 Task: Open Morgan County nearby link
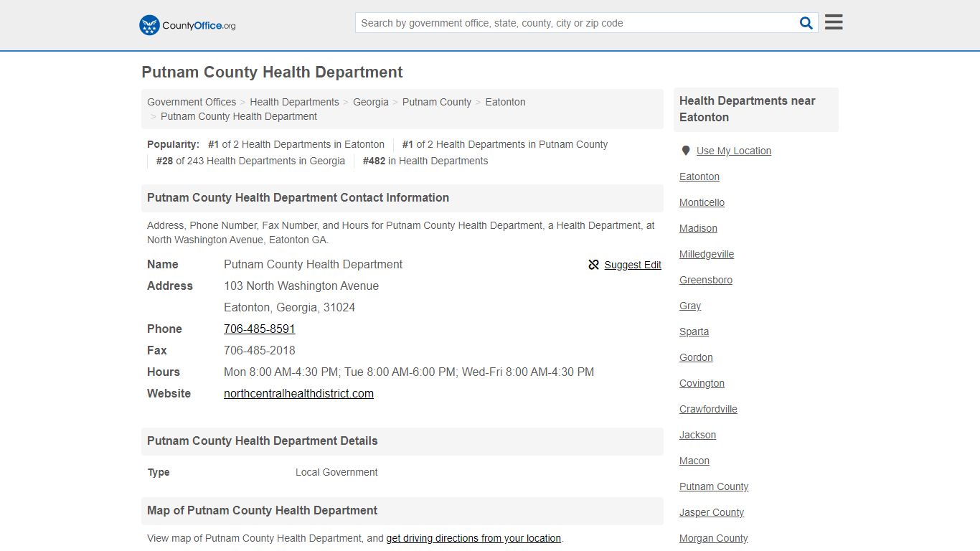point(714,538)
